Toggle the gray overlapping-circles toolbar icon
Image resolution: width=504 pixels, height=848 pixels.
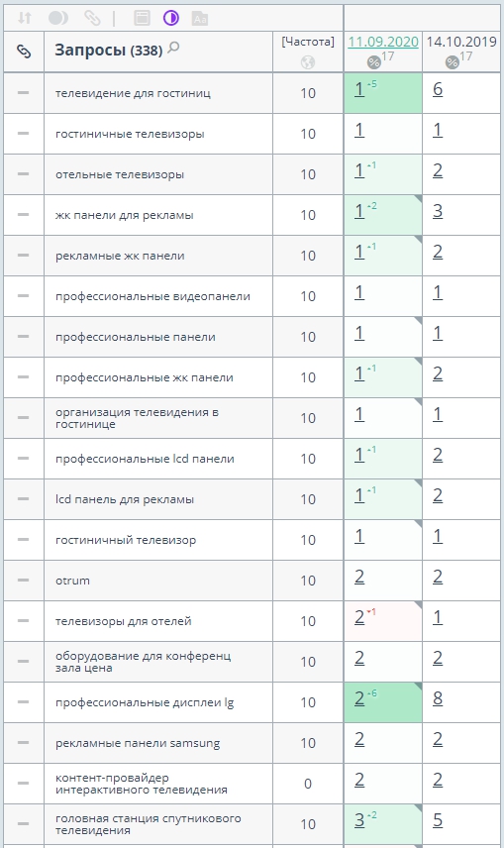58,18
